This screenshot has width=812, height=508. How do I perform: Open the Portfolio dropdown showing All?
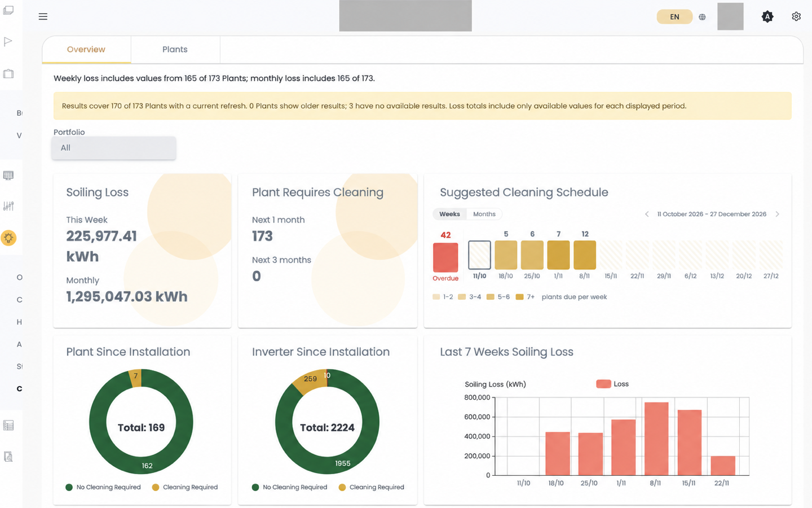point(114,148)
